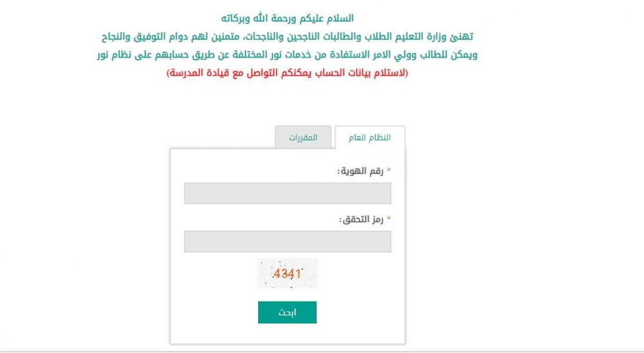
Task: Click the first digit 4 in the captcha
Action: (x=276, y=274)
